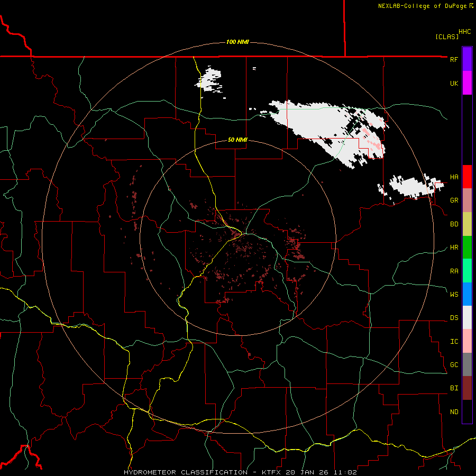Viewport: 476px width, 476px height.
Task: Click the magenta UK legend color swatch
Action: click(467, 83)
